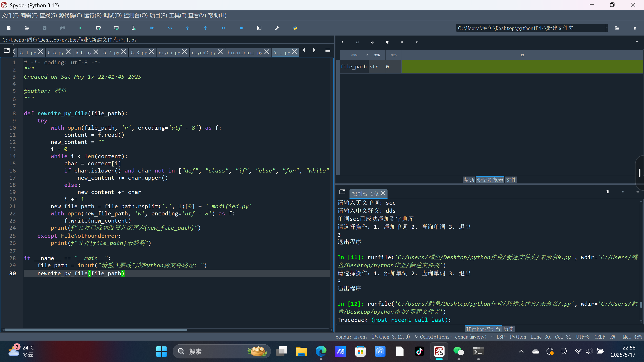Click the 名称 column header to sort
644x362 pixels.
coord(354,55)
